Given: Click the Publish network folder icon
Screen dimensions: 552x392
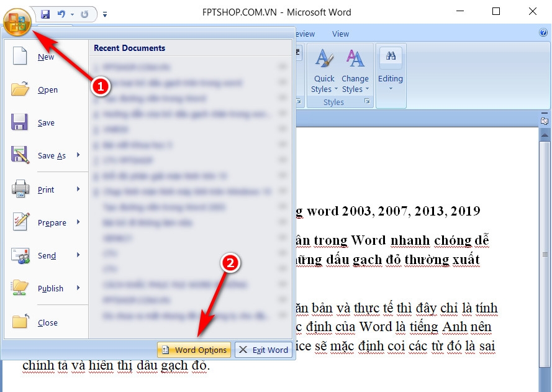Looking at the screenshot, I should 20,288.
